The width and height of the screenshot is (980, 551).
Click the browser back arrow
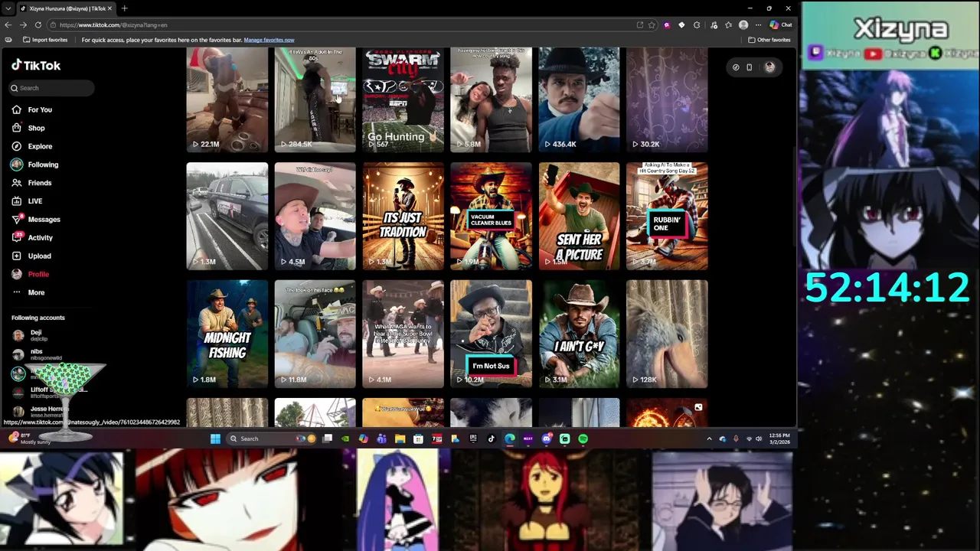8,24
